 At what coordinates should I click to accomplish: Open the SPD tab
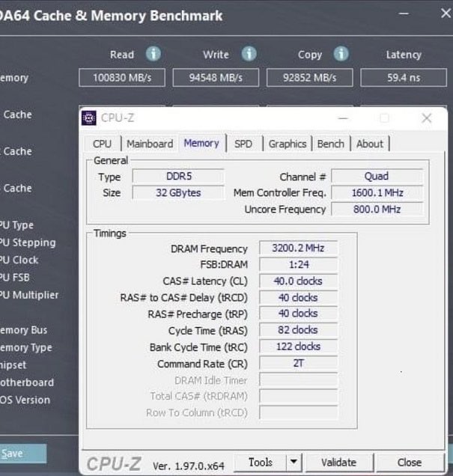click(x=243, y=144)
